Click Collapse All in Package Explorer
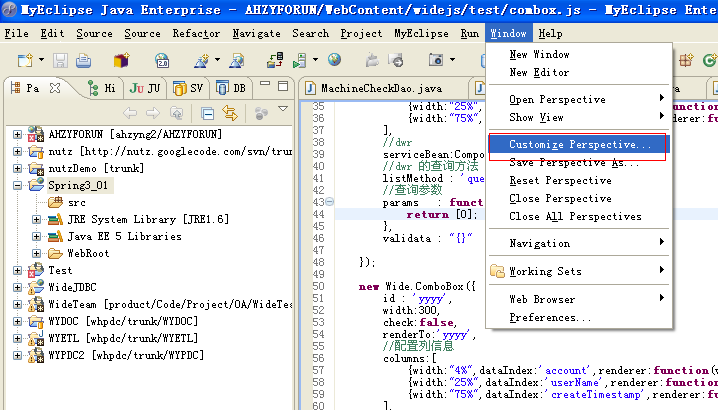This screenshot has height=410, width=718. pyautogui.click(x=207, y=112)
